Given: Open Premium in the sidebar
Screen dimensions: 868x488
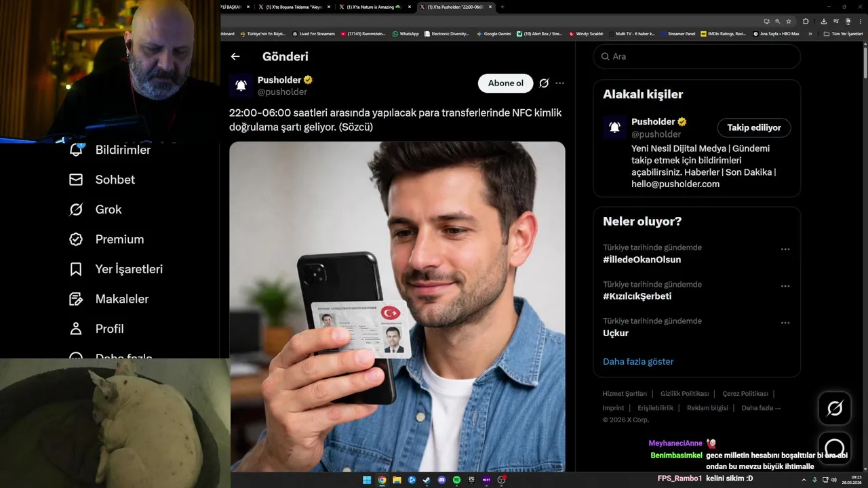Looking at the screenshot, I should (106, 239).
